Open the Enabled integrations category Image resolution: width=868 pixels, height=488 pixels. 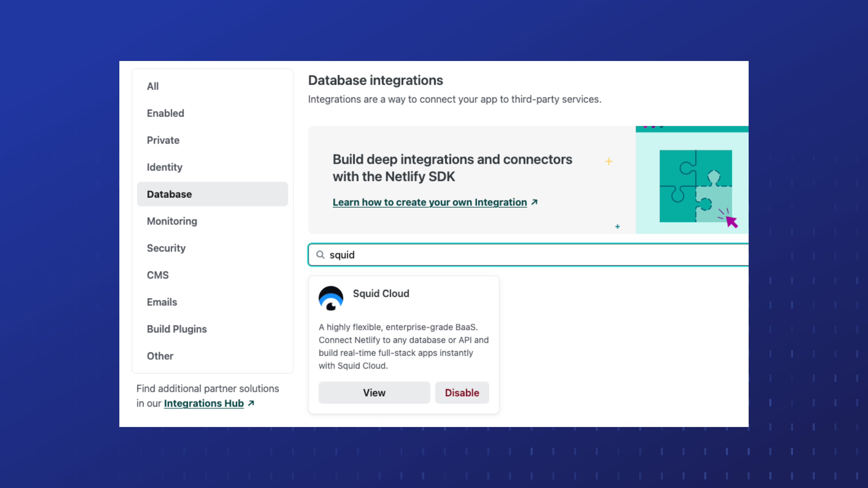click(165, 113)
